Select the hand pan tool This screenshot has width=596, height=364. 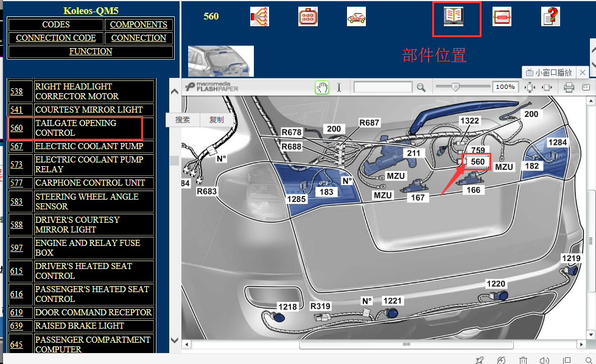pyautogui.click(x=322, y=88)
